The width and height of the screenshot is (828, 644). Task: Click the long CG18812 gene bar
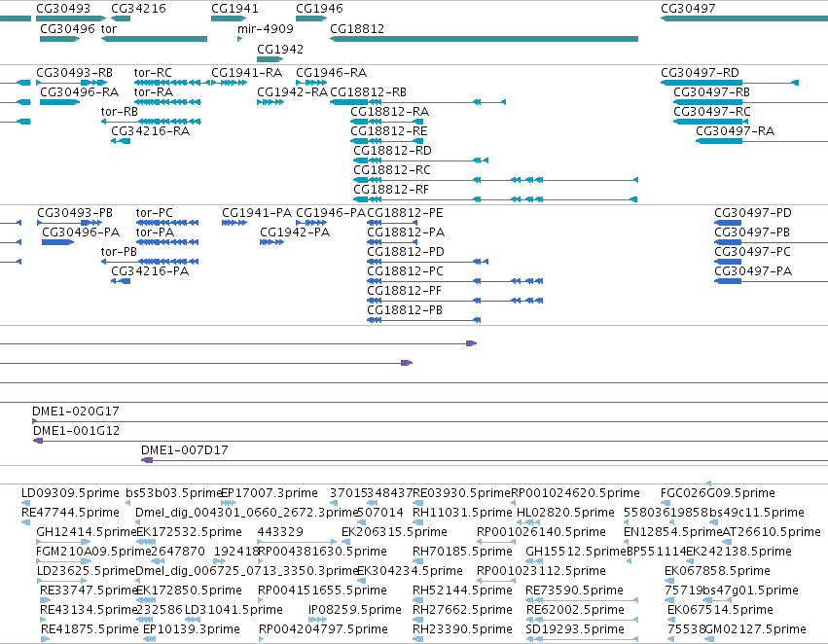(484, 39)
